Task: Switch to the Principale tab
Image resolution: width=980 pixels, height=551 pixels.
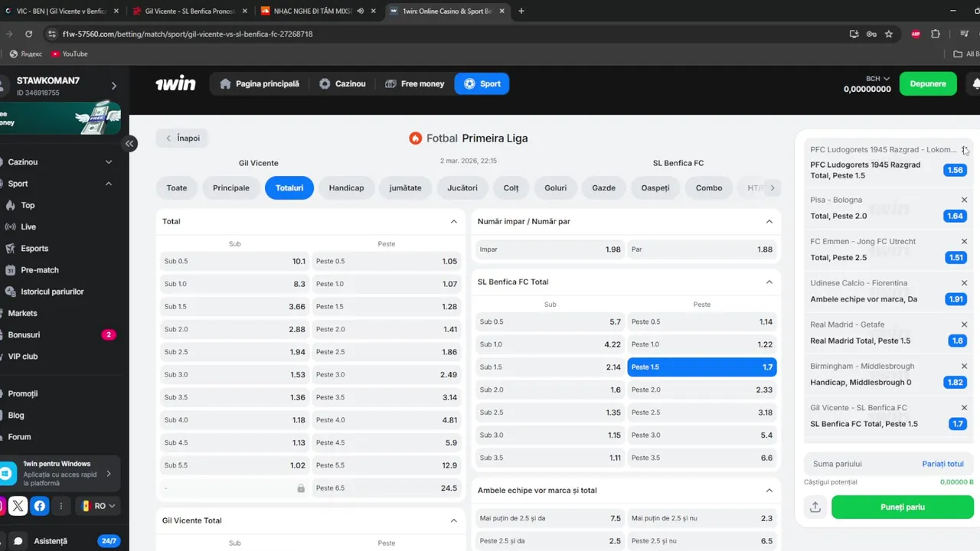Action: point(231,187)
